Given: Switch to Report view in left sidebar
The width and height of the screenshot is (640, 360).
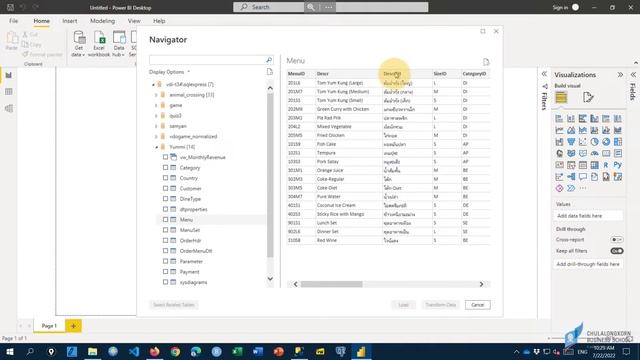Looking at the screenshot, I should coord(9,75).
